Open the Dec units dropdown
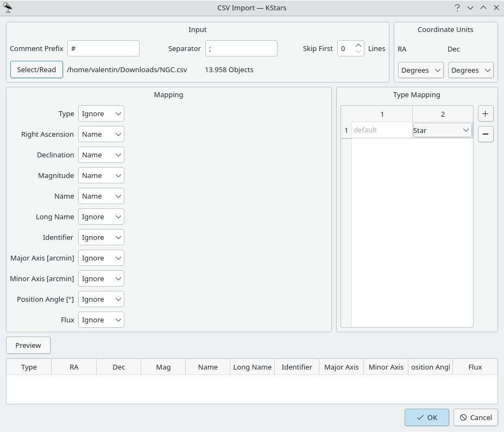This screenshot has height=432, width=504. click(470, 70)
